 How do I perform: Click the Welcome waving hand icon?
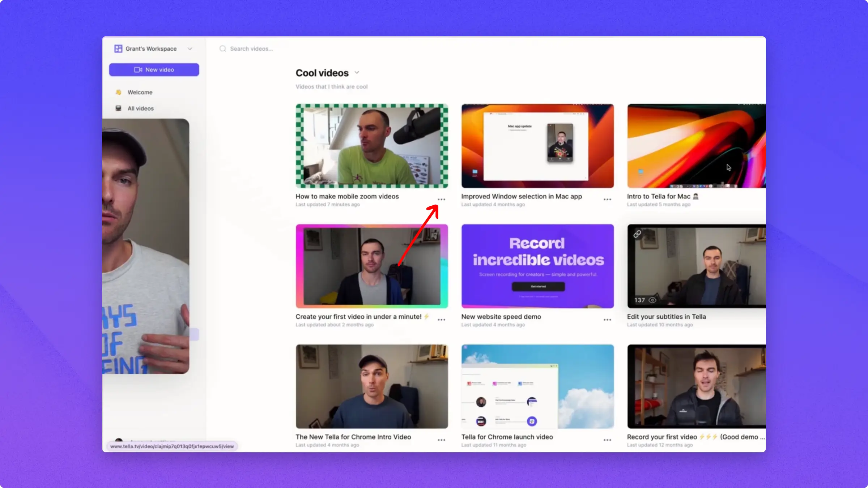(x=118, y=93)
